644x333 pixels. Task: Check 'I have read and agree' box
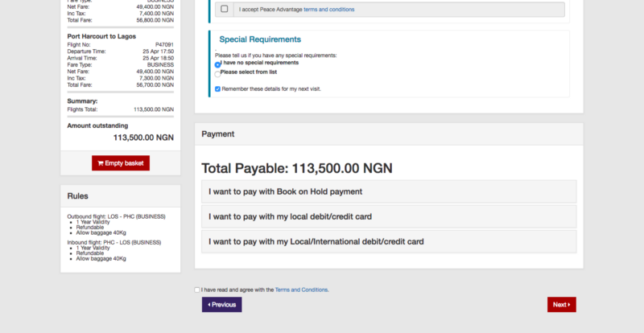pos(197,290)
